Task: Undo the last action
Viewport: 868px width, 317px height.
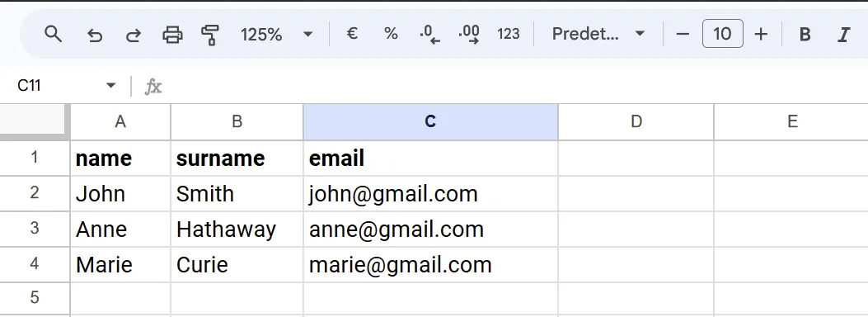Action: pos(95,35)
